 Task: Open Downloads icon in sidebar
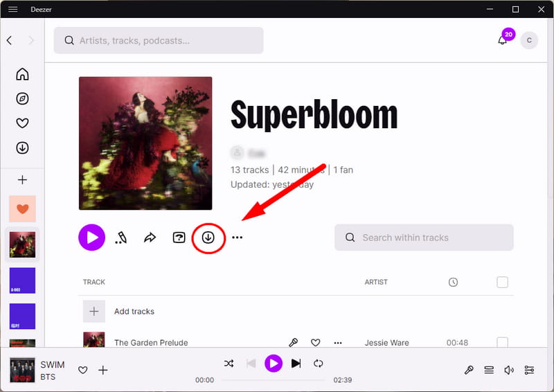(x=22, y=148)
